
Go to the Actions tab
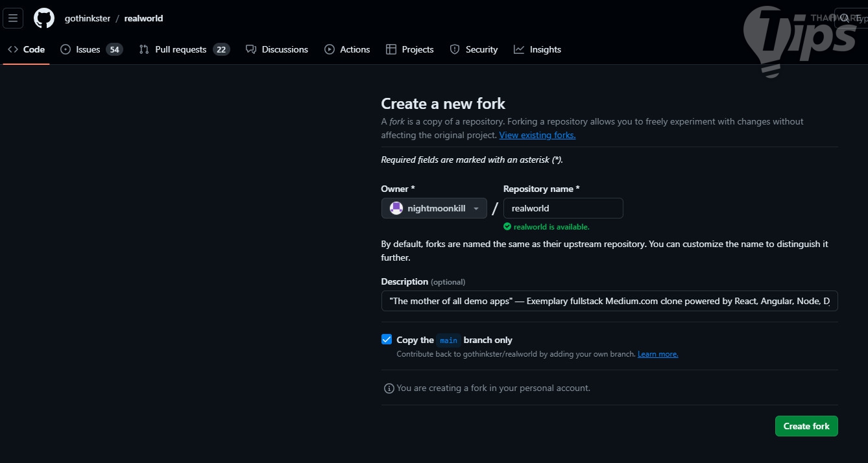point(347,49)
